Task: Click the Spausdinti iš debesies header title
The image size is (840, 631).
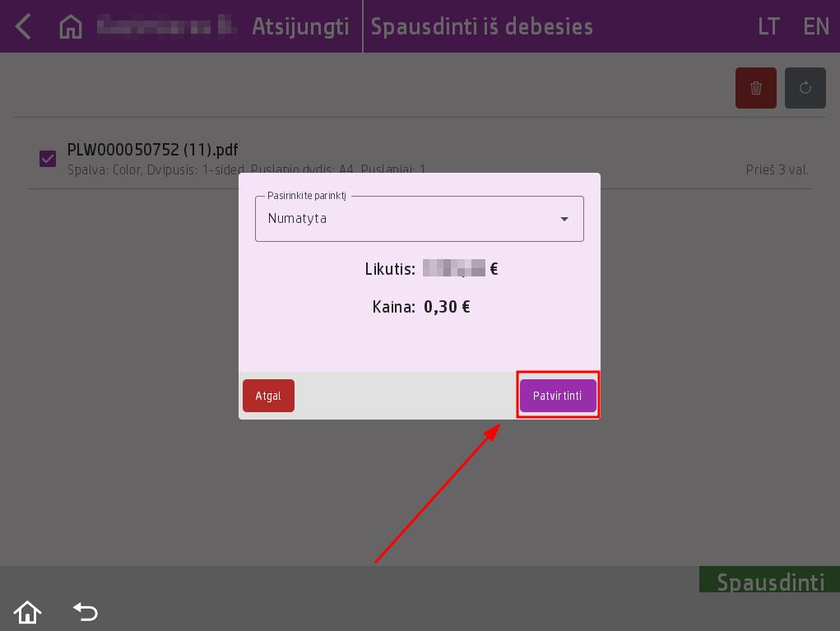Action: tap(481, 26)
